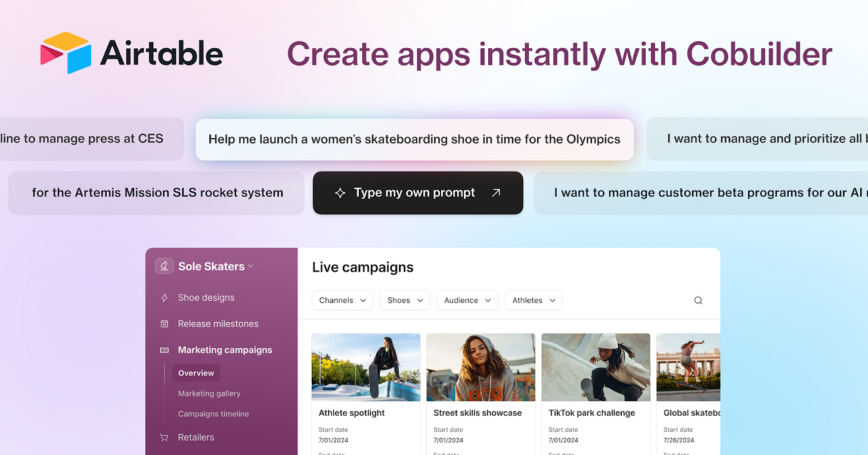
Task: Choose the manage press at CES prompt
Action: tap(92, 139)
